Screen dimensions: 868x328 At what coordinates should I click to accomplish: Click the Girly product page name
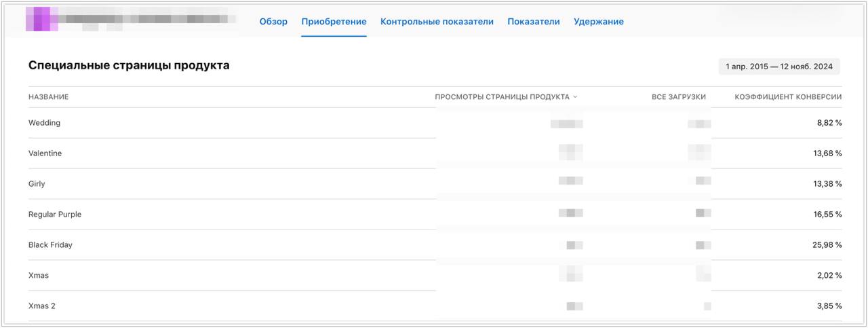pyautogui.click(x=37, y=184)
